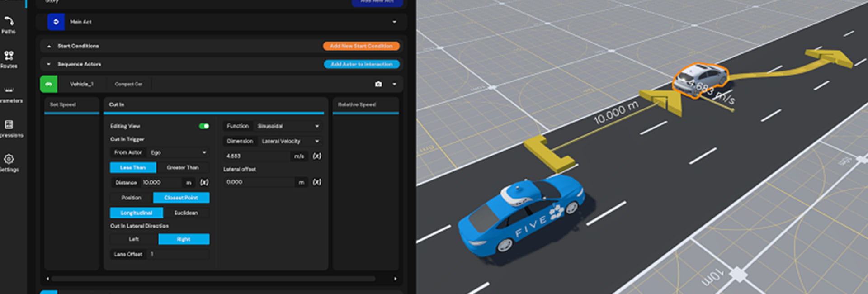Image resolution: width=868 pixels, height=294 pixels.
Task: Click Add New Start Condition button
Action: [361, 46]
